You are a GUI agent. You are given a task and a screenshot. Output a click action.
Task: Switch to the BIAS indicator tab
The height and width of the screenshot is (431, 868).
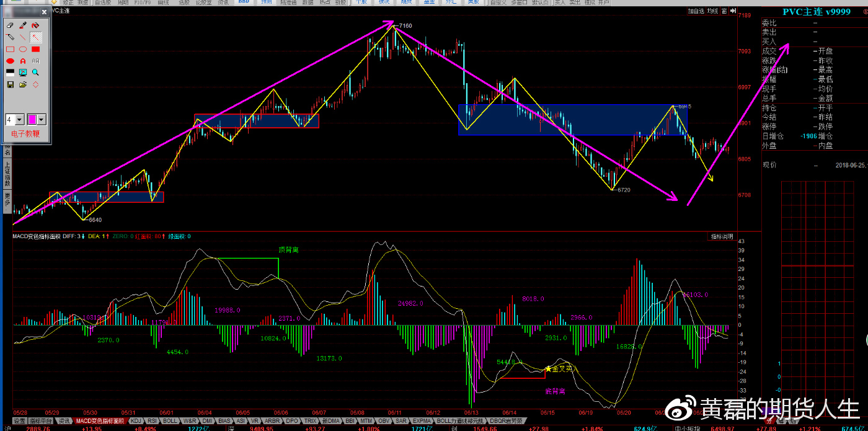tap(224, 421)
